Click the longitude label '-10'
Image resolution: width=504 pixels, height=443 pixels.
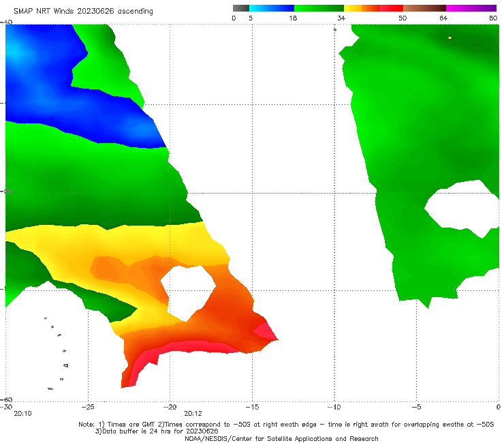[x=334, y=407]
